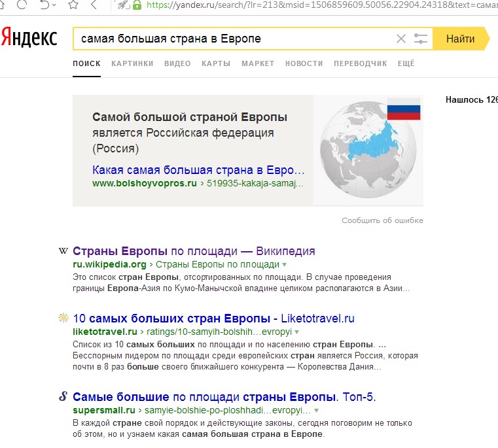Open link Какая самая большая страна в Евро…

click(198, 170)
